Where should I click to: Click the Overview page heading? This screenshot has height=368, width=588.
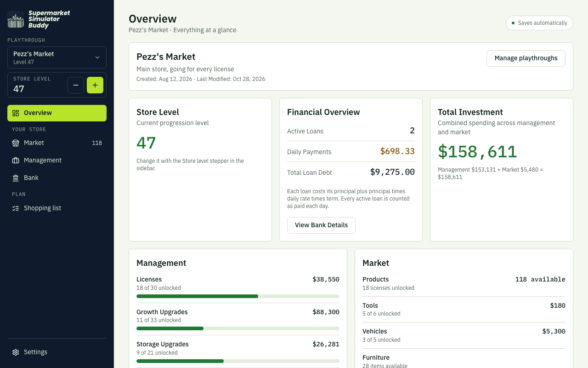pos(153,19)
